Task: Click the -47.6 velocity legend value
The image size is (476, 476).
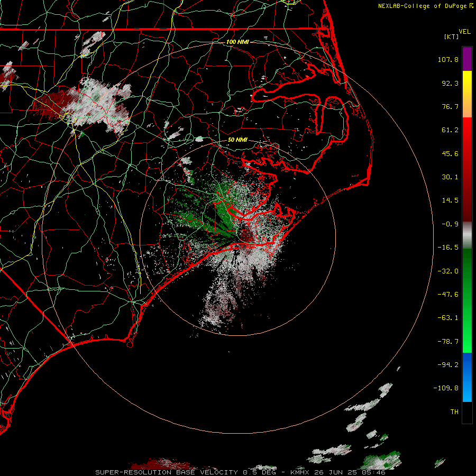Action: (448, 295)
